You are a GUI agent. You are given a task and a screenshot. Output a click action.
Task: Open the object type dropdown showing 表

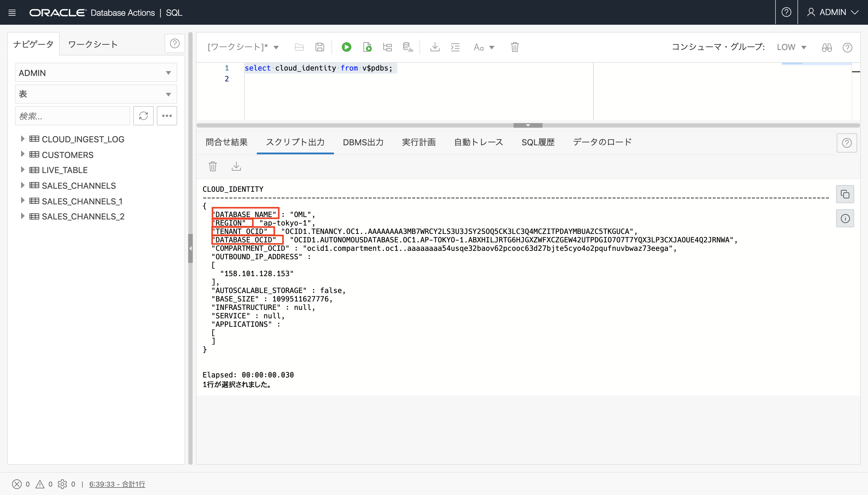click(x=96, y=94)
